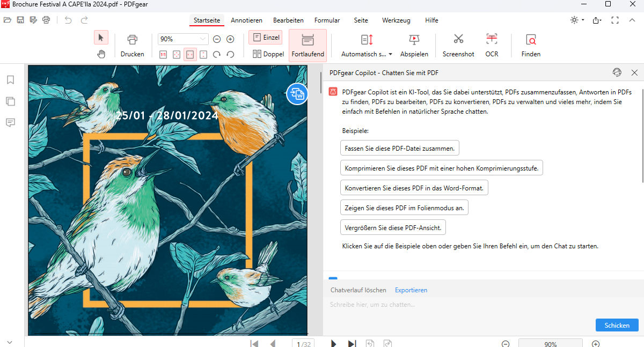Image resolution: width=644 pixels, height=347 pixels.
Task: Zoom out with the toolbar minus icon
Action: (217, 39)
